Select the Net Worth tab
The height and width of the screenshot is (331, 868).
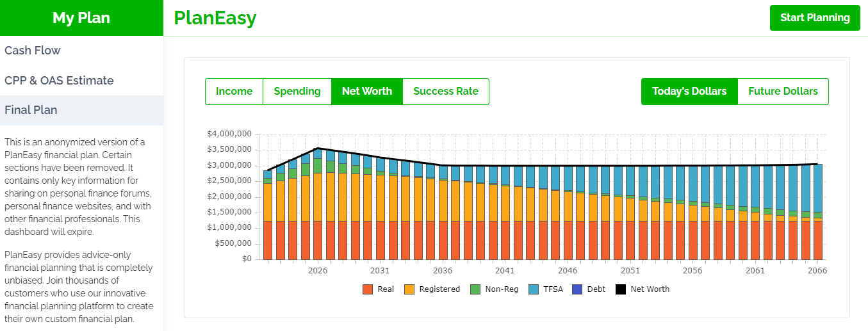point(367,92)
